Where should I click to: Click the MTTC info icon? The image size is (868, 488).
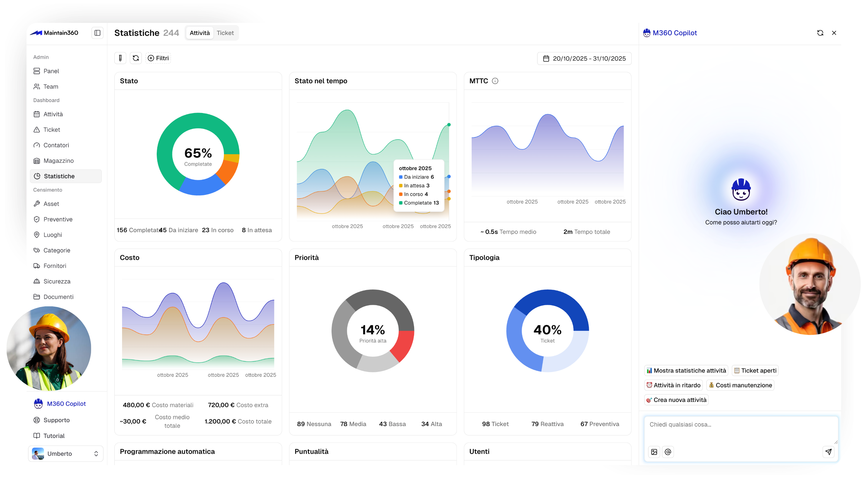point(495,81)
